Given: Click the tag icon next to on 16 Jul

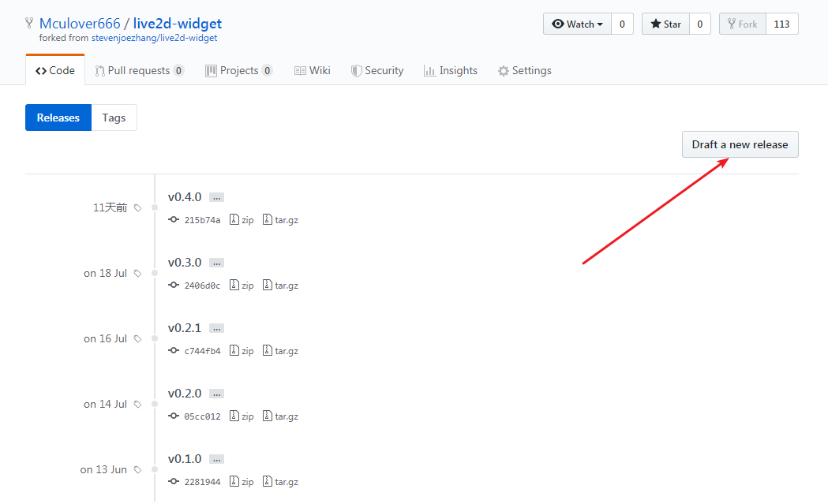Looking at the screenshot, I should tap(138, 339).
